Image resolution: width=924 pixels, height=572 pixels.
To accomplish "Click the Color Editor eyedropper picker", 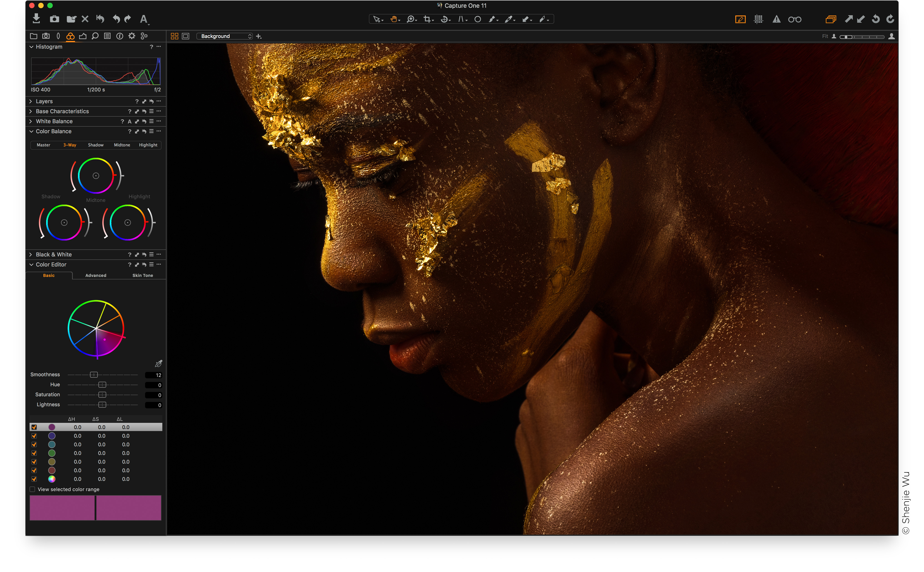I will pos(158,364).
